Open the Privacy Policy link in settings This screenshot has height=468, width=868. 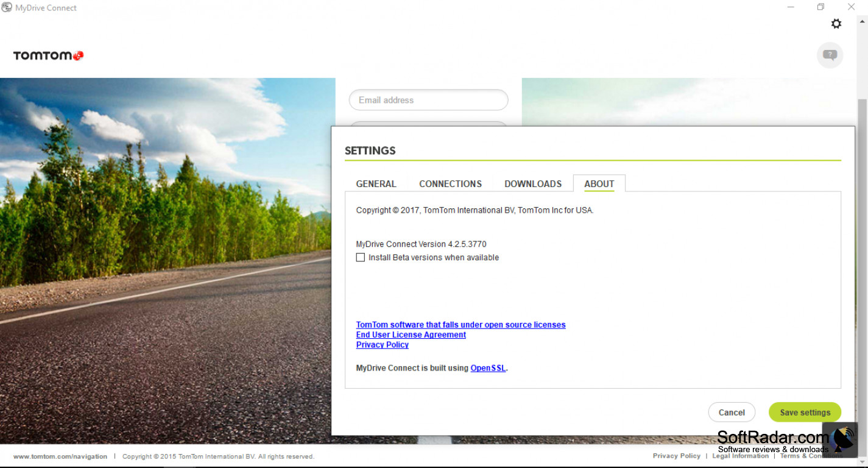383,344
